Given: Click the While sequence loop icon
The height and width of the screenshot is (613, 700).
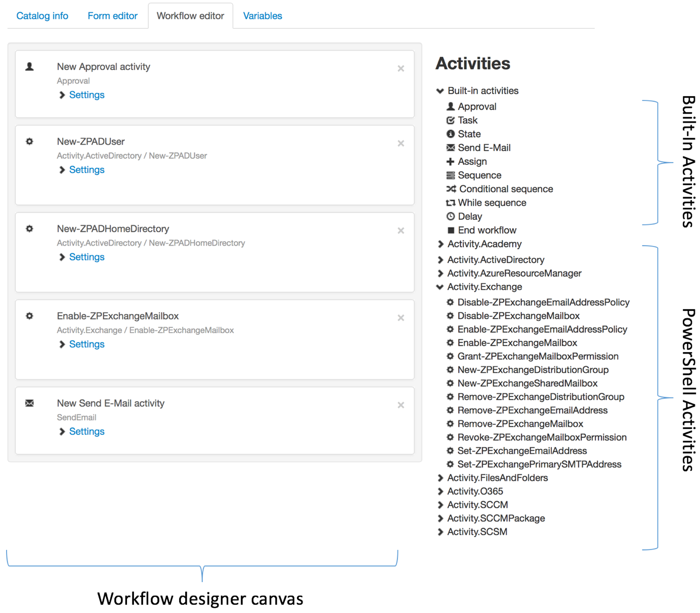Looking at the screenshot, I should (x=450, y=203).
